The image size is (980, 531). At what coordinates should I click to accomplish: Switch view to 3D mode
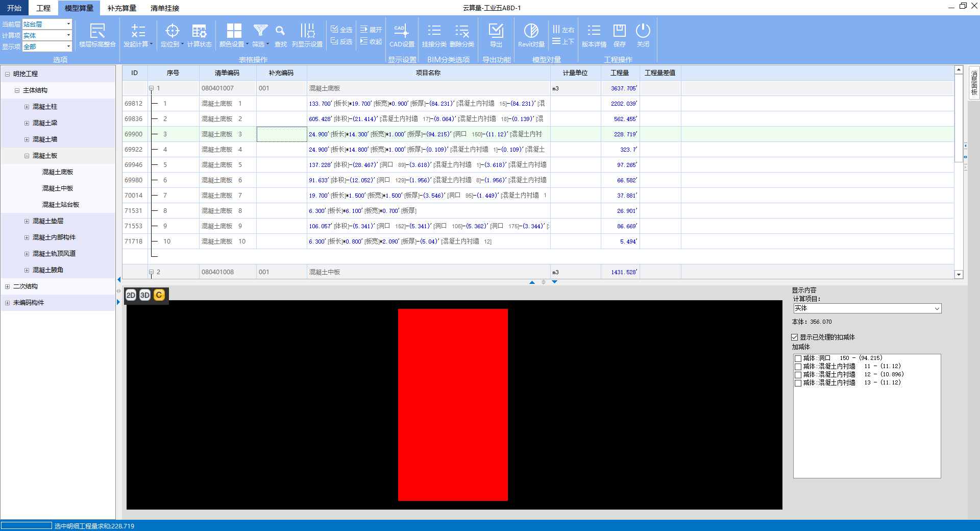click(x=145, y=295)
